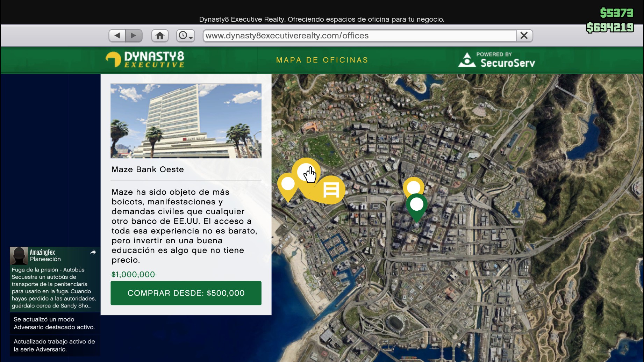Click Comprar Desde: $500,000 button
Screen dimensions: 644x362
tap(186, 293)
